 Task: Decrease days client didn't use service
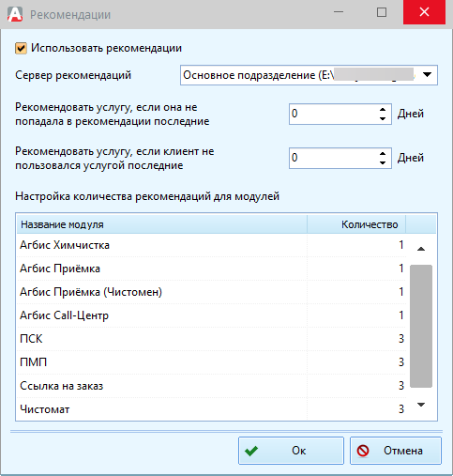[x=383, y=162]
